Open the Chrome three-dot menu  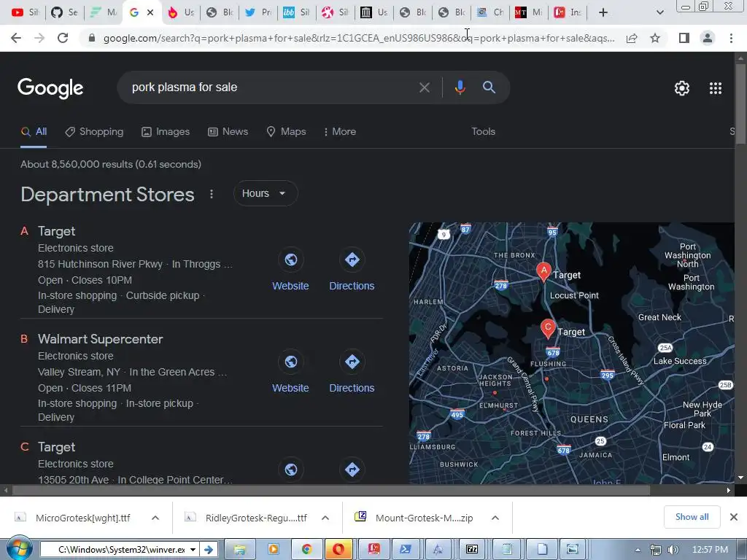pyautogui.click(x=731, y=38)
